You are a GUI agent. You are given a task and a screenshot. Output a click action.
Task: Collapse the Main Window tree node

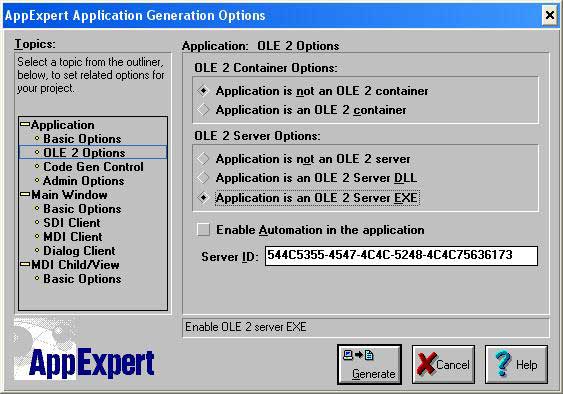pyautogui.click(x=25, y=194)
